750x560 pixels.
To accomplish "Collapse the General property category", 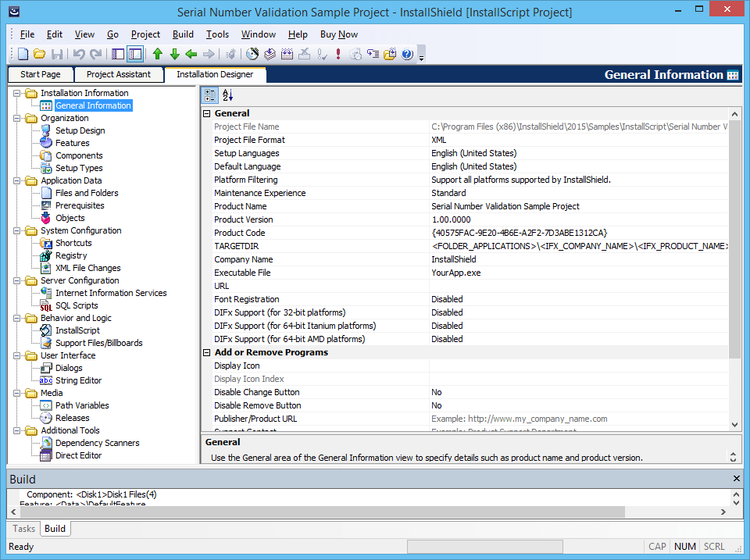I will (206, 112).
